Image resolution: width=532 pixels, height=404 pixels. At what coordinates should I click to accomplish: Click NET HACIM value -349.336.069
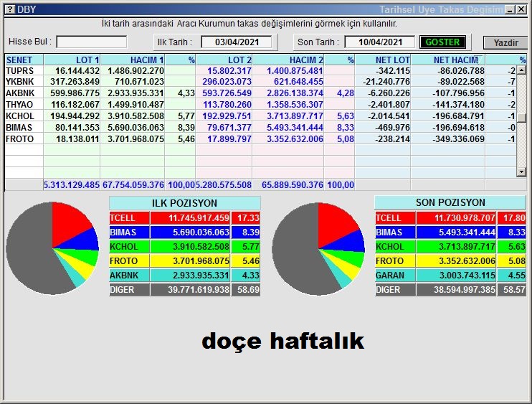(x=458, y=139)
